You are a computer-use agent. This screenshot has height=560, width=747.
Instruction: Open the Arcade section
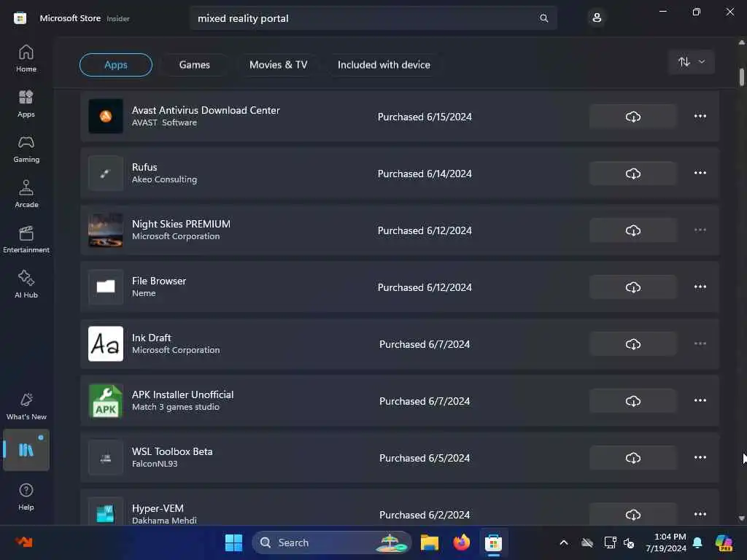click(26, 194)
